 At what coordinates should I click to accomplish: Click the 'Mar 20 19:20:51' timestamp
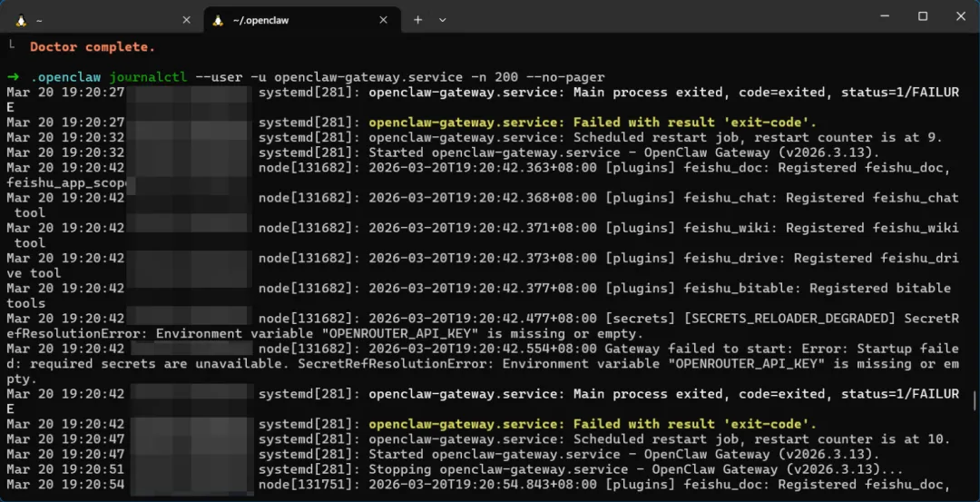pos(65,469)
